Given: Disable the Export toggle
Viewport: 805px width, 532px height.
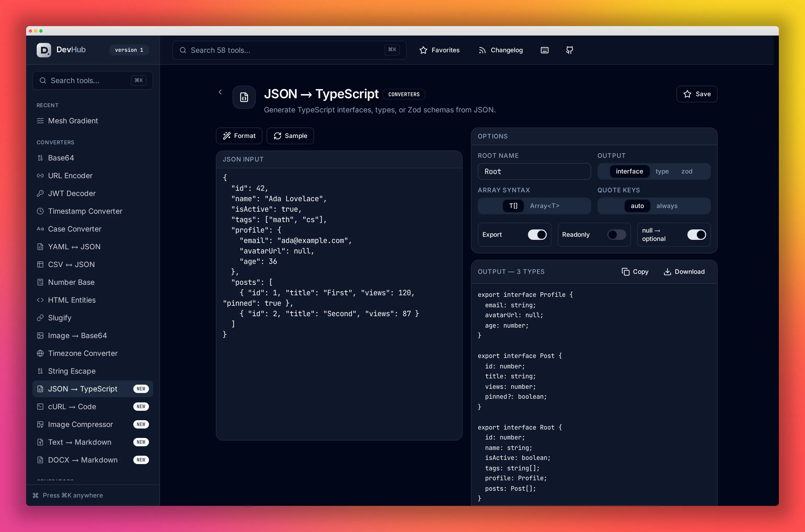Looking at the screenshot, I should [x=537, y=234].
